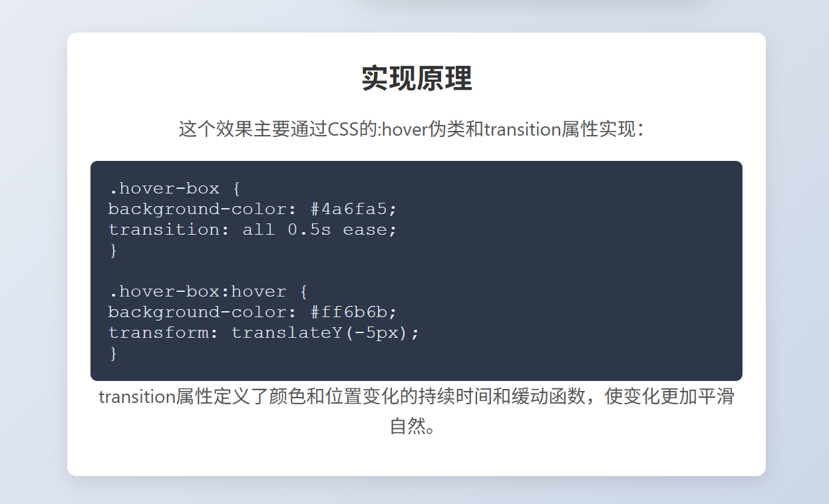Viewport: 829px width, 504px height.
Task: Click the word transition below the code block
Action: [x=136, y=397]
